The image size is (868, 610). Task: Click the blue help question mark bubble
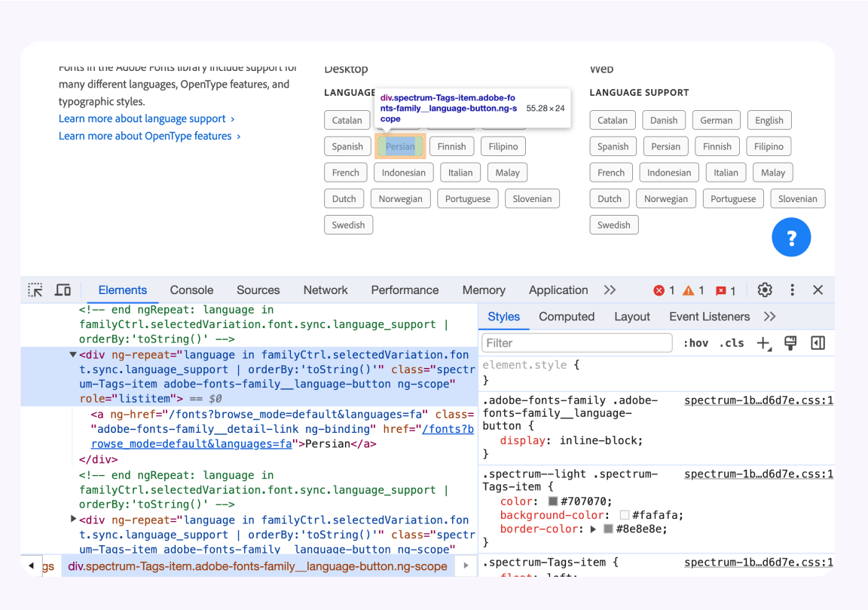(x=791, y=237)
